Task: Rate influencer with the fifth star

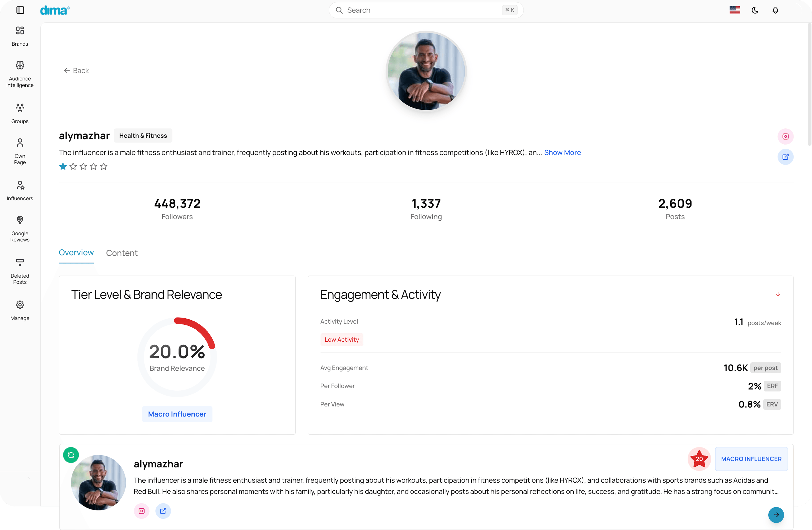Action: (x=104, y=166)
